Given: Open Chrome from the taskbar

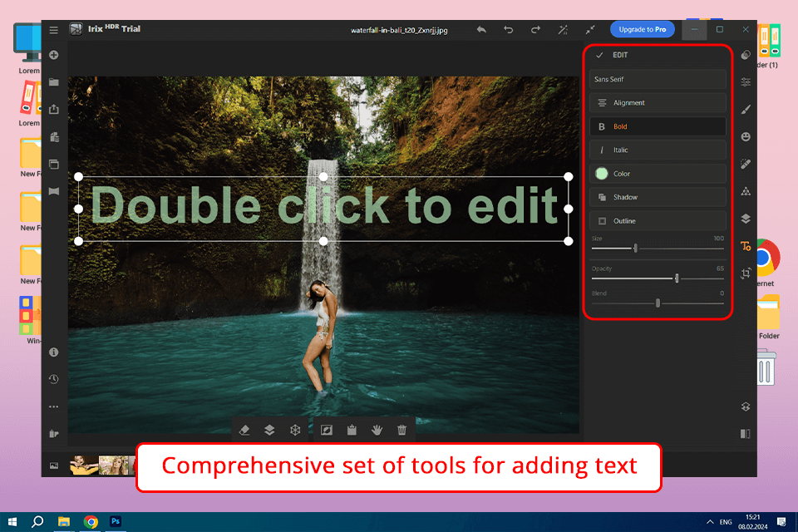Looking at the screenshot, I should click(x=91, y=522).
